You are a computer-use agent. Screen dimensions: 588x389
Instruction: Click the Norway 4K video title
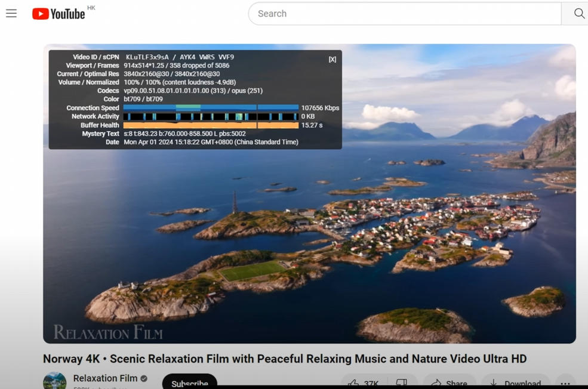[285, 359]
